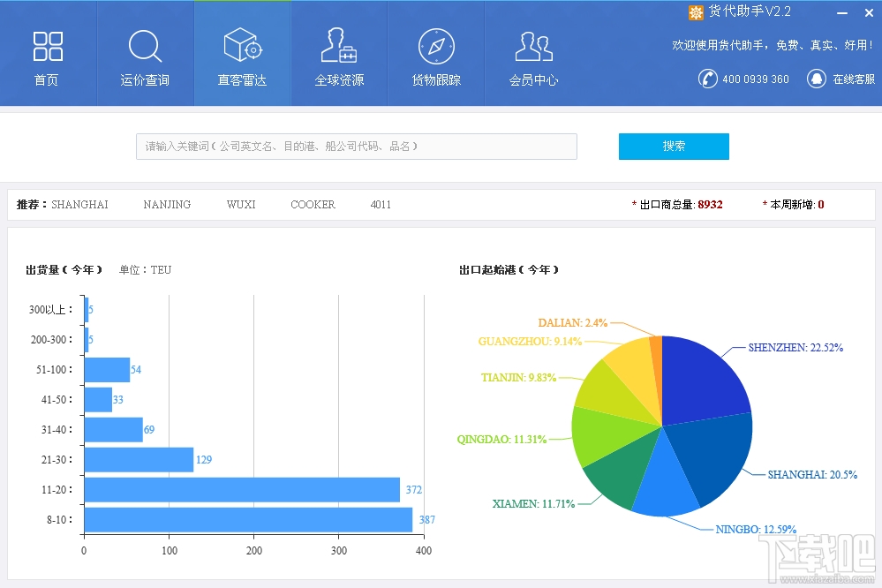Click the QINGDAO: 11.31% label
The image size is (882, 588).
(x=501, y=440)
